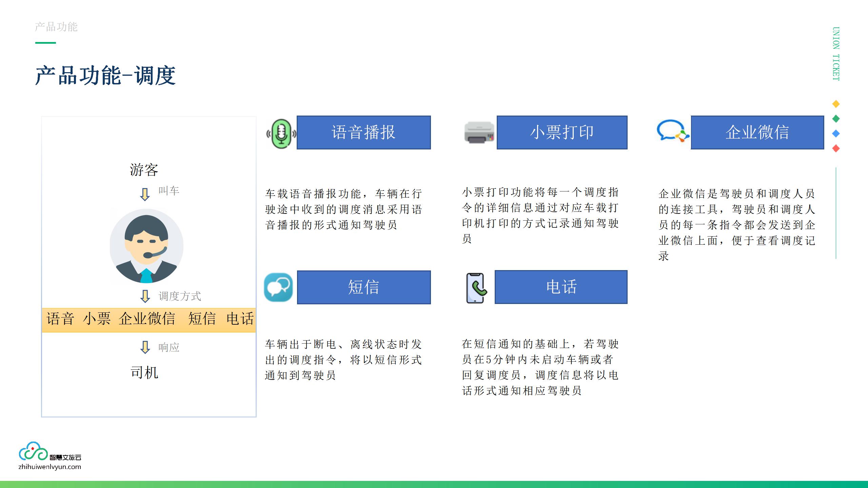The width and height of the screenshot is (868, 488).
Task: Click the 响应 label
Action: (x=169, y=347)
